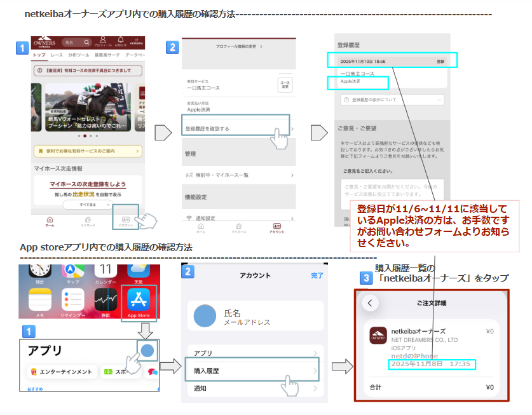The height and width of the screenshot is (415, 532).
Task: Tap the blue profile avatar beside アプリ
Action: 147,350
